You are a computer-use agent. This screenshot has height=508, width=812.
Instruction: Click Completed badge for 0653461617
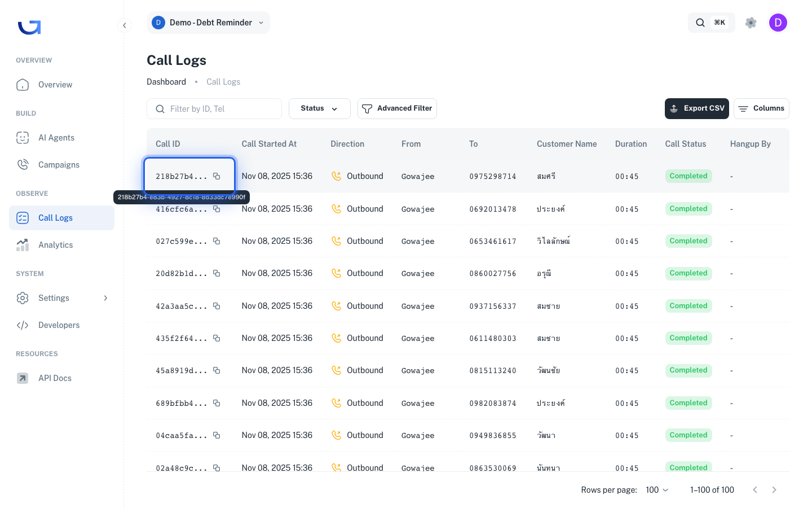(x=689, y=241)
